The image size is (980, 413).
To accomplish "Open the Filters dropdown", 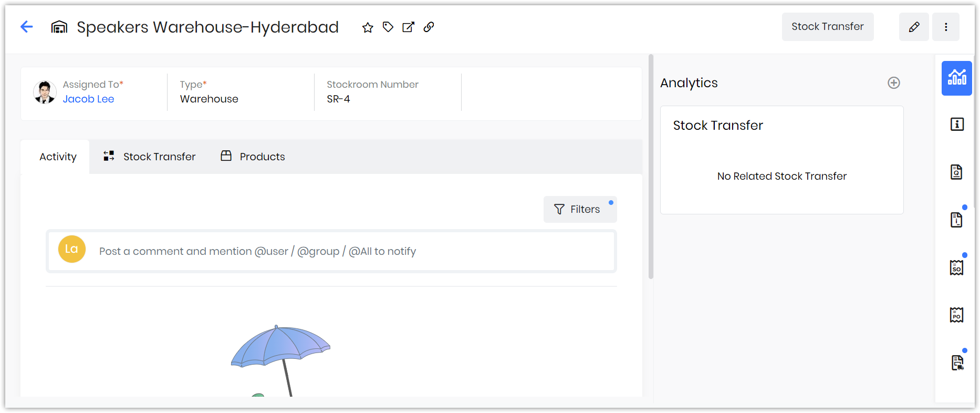I will 580,209.
